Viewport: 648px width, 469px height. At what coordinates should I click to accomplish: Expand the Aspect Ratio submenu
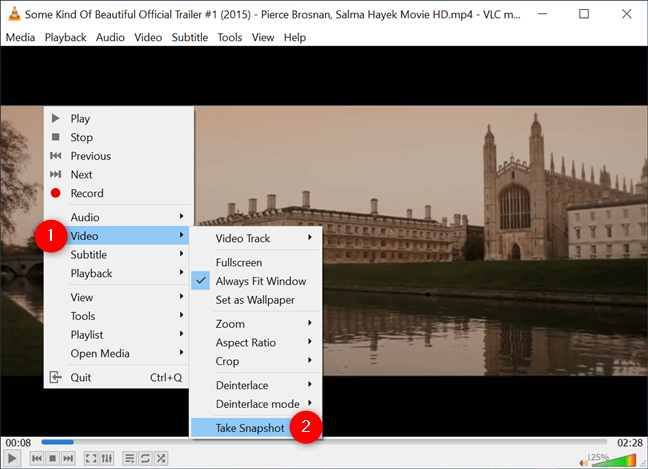click(256, 342)
